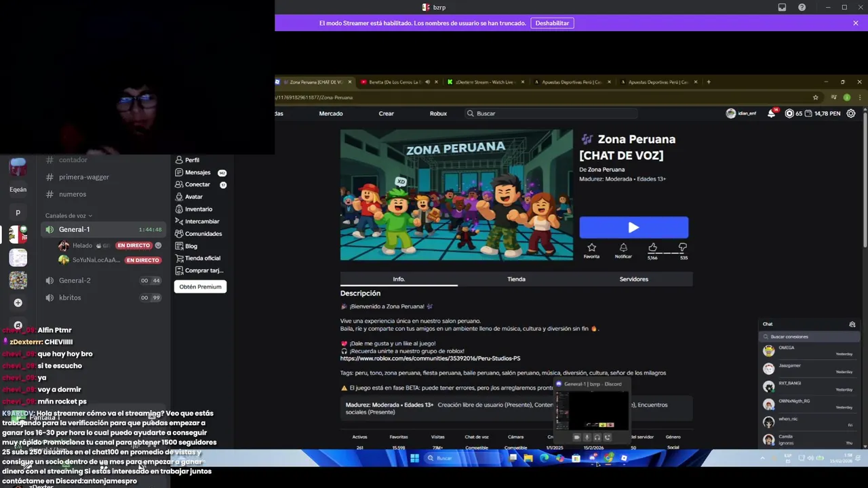Open chat with when_nic
The height and width of the screenshot is (488, 868).
coord(808,422)
